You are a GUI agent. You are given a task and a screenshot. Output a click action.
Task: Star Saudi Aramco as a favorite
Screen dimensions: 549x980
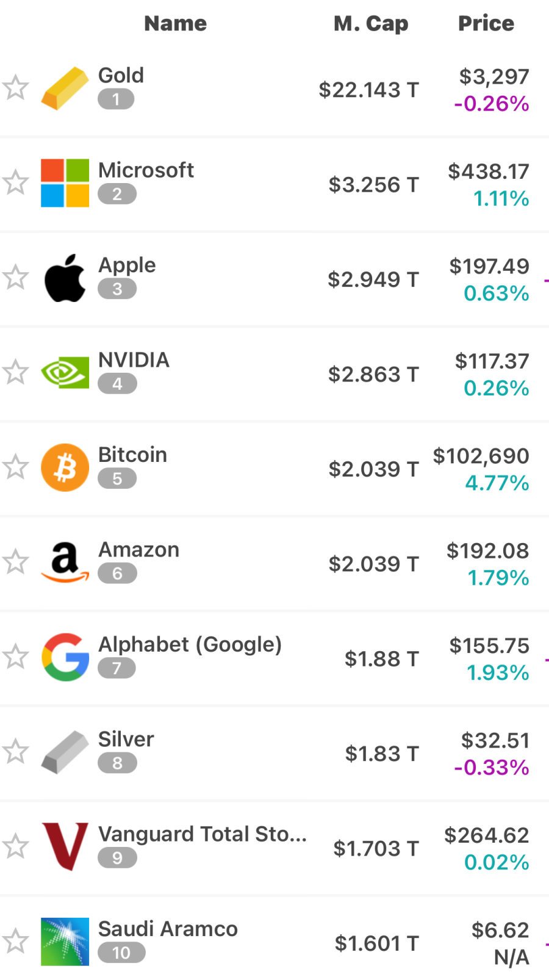[15, 941]
